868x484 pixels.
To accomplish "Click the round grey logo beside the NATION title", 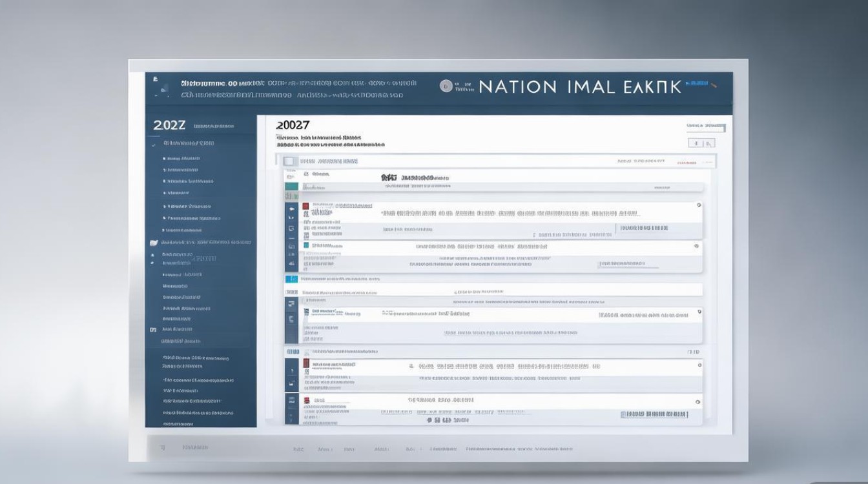I will point(446,86).
